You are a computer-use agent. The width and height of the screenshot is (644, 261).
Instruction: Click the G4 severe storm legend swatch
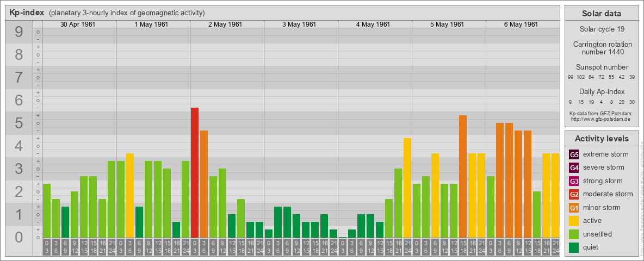[x=574, y=168]
